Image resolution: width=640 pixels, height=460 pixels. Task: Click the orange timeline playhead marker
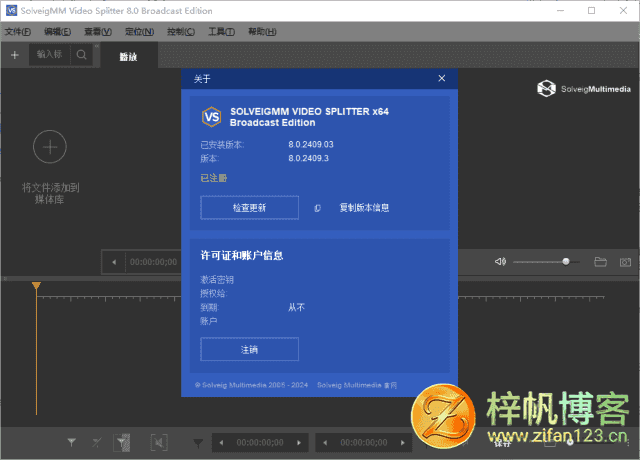pos(36,286)
